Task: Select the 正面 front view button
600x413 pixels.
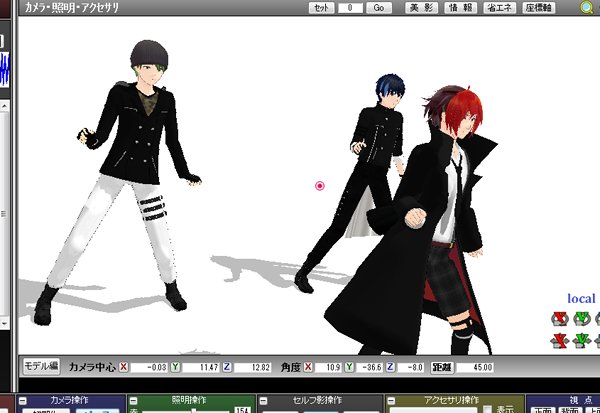Action: pos(543,410)
